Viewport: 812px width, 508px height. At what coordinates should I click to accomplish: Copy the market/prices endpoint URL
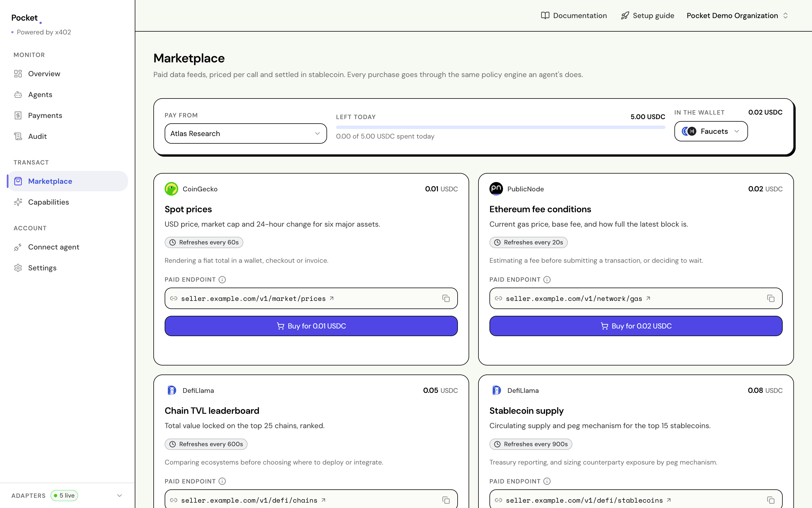445,298
